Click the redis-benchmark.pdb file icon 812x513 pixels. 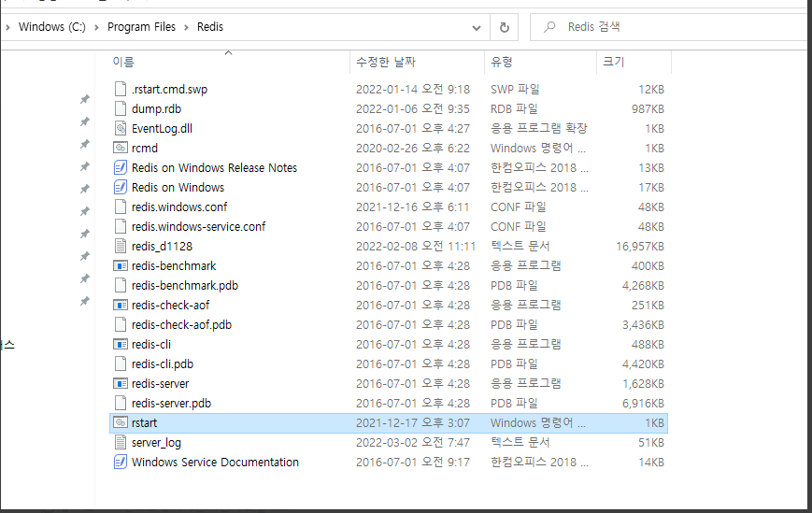(x=121, y=286)
